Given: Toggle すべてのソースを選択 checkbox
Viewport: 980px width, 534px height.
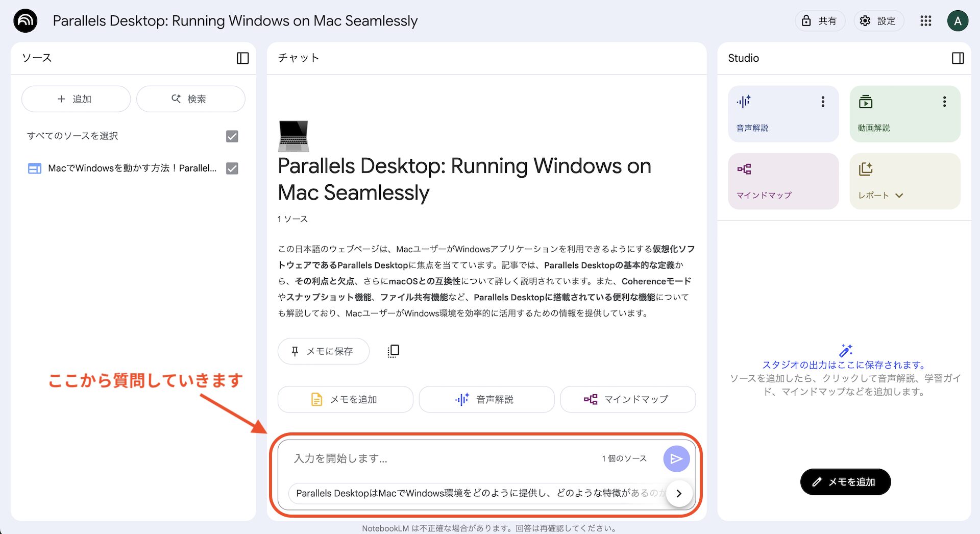Looking at the screenshot, I should click(x=232, y=136).
